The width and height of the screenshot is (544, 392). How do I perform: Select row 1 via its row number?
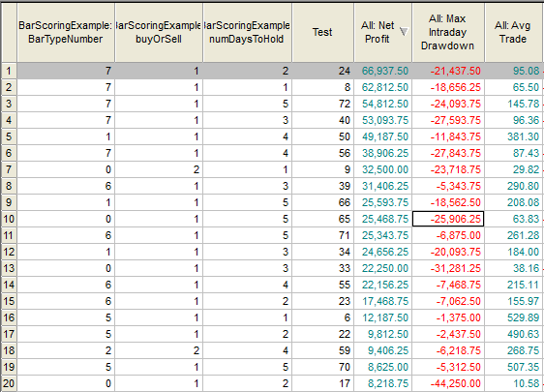[9, 71]
